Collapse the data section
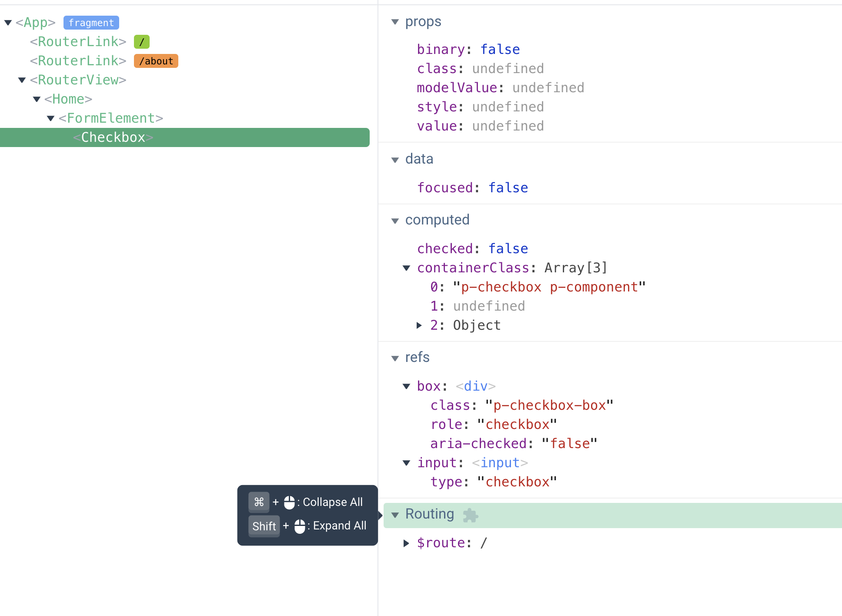842x616 pixels. (x=395, y=160)
